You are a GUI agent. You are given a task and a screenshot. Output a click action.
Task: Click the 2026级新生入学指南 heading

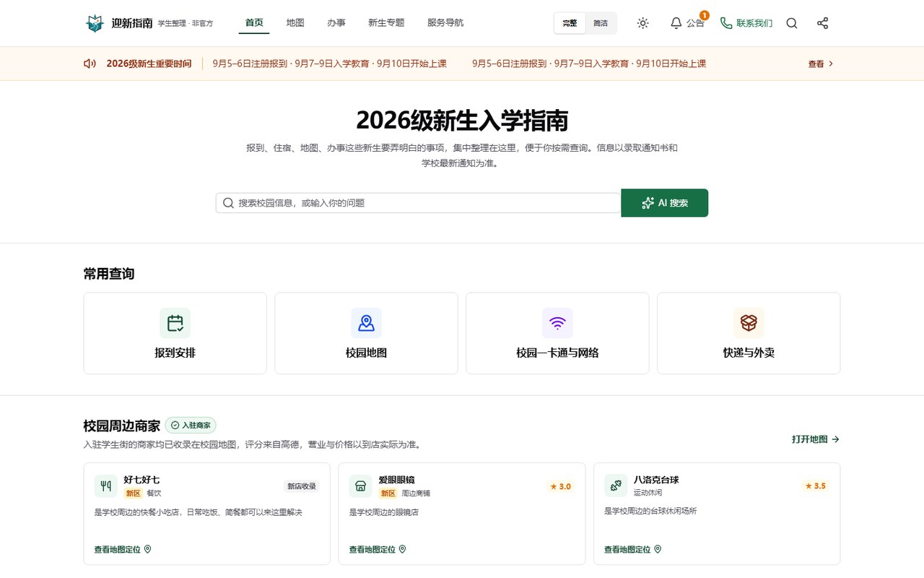(x=462, y=120)
